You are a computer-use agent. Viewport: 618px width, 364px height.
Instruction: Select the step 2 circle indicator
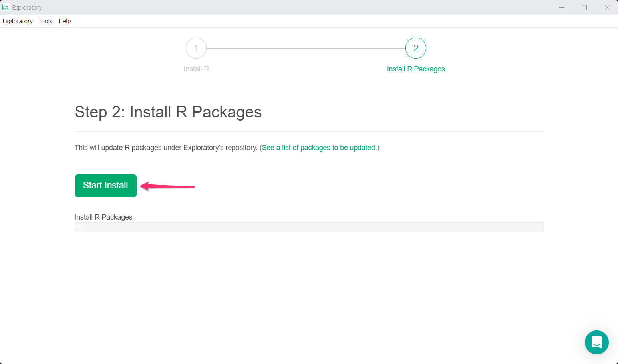click(415, 48)
